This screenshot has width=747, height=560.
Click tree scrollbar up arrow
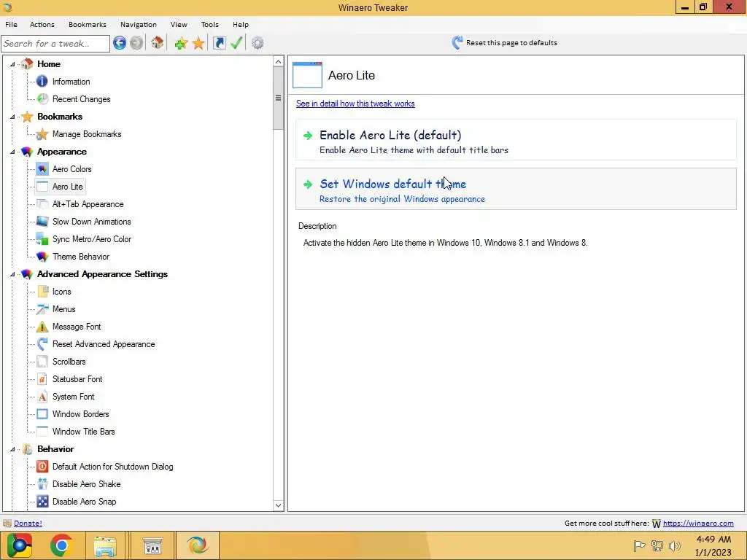click(x=279, y=61)
